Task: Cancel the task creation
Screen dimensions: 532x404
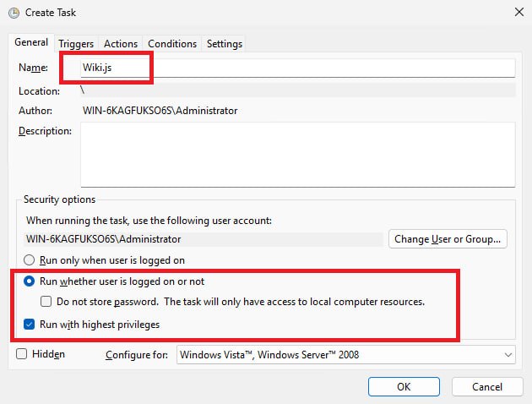Action: click(x=487, y=387)
